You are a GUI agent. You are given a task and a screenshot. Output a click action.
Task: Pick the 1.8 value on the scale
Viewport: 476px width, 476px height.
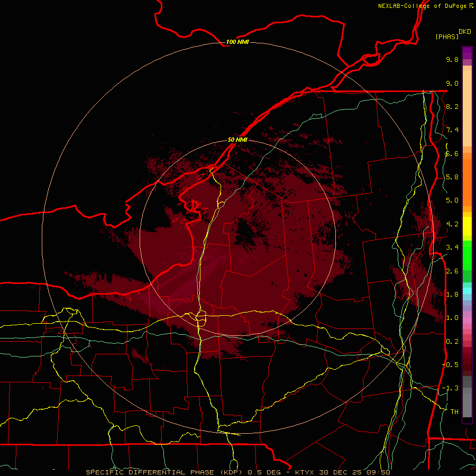(x=452, y=295)
